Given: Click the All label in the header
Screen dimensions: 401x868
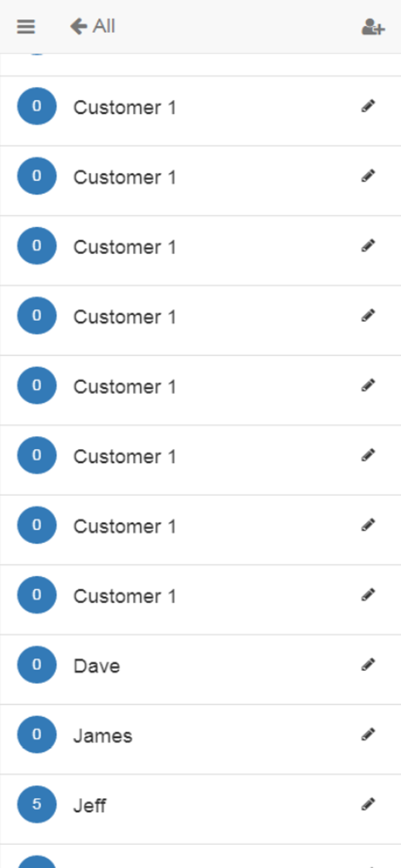Looking at the screenshot, I should coord(104,26).
